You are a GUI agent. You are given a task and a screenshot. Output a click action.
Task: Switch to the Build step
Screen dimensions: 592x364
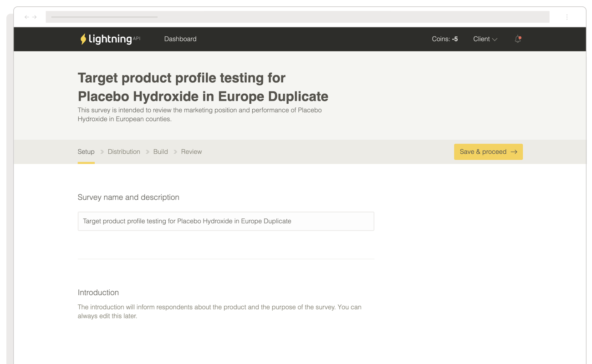coord(161,152)
